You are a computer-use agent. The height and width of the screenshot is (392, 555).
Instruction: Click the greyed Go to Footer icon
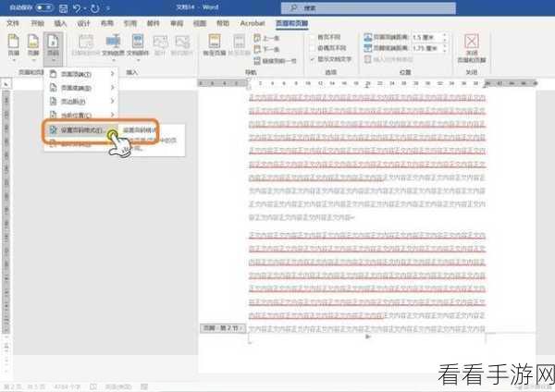click(239, 42)
